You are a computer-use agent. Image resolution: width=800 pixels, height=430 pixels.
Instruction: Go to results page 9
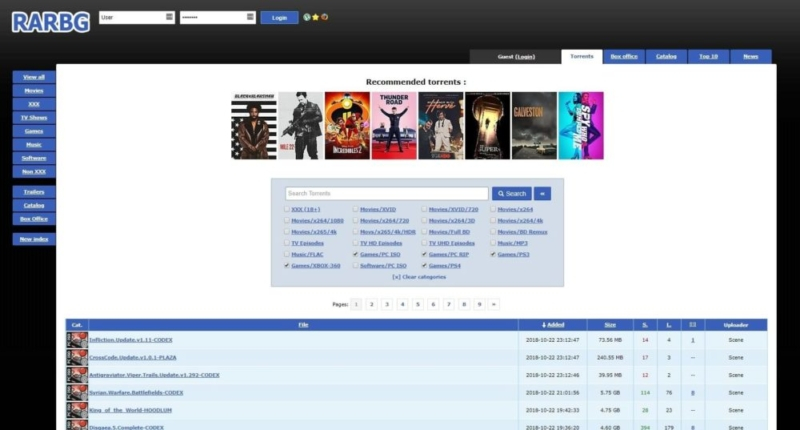(479, 305)
